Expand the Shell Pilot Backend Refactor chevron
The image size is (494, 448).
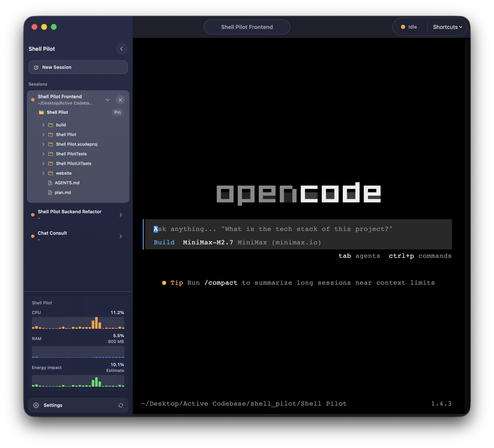coord(121,215)
